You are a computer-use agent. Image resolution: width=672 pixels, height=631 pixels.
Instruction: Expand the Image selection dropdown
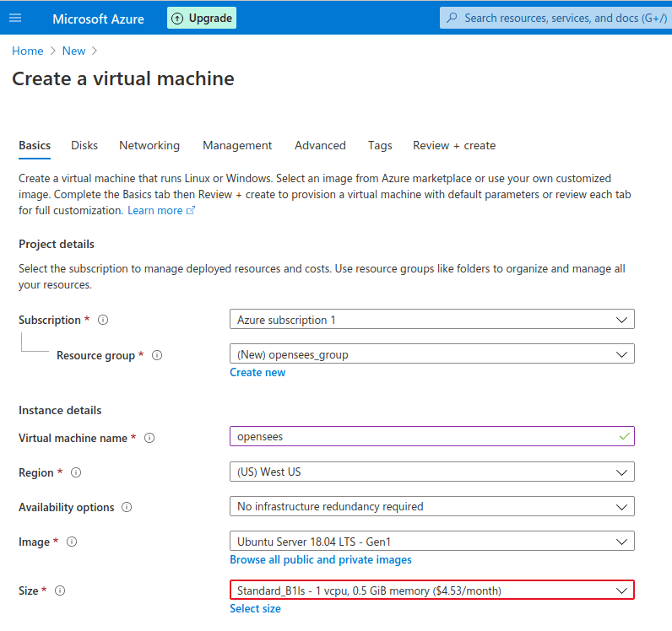click(431, 541)
